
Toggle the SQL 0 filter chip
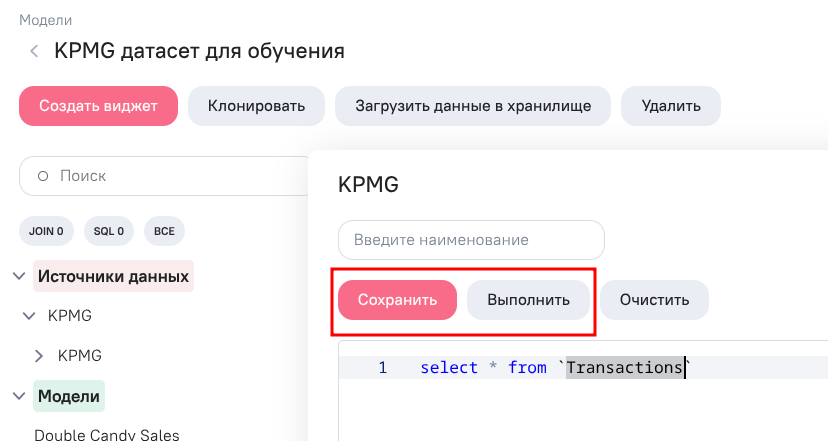click(x=109, y=231)
